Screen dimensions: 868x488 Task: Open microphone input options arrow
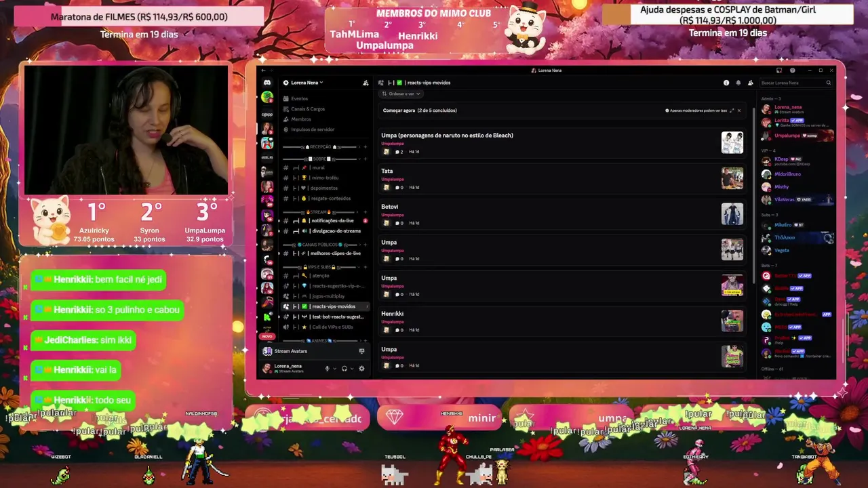(x=334, y=369)
